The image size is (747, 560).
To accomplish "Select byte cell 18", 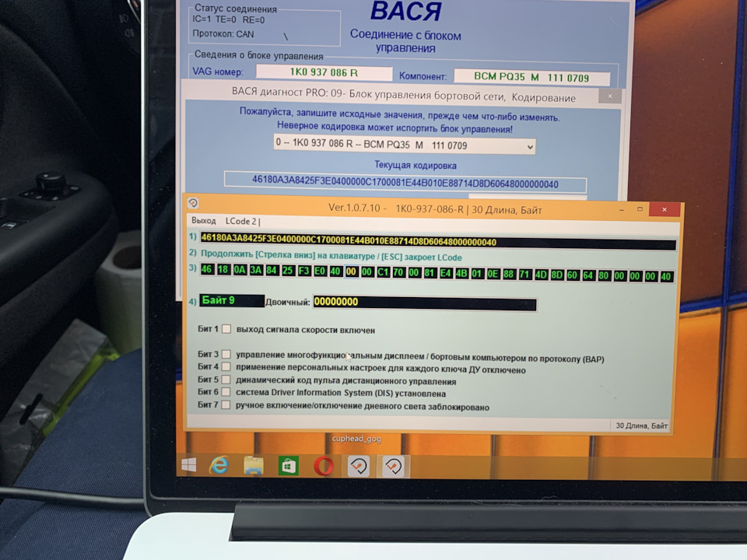I will pyautogui.click(x=223, y=270).
